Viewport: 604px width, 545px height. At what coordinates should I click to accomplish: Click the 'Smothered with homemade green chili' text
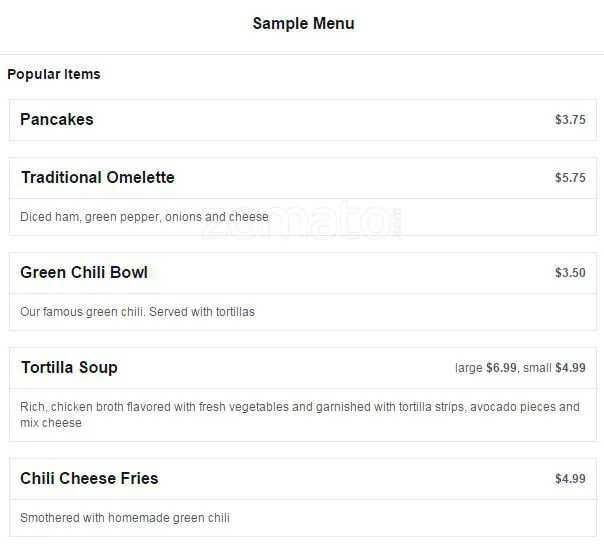(x=125, y=518)
